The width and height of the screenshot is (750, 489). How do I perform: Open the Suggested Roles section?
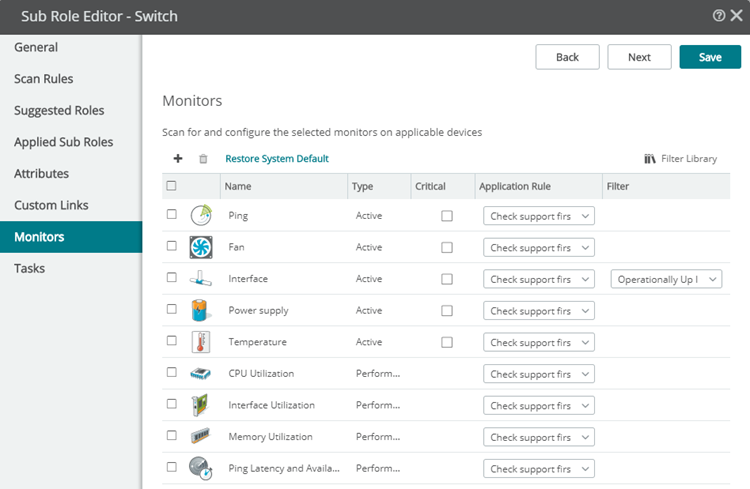pyautogui.click(x=71, y=111)
